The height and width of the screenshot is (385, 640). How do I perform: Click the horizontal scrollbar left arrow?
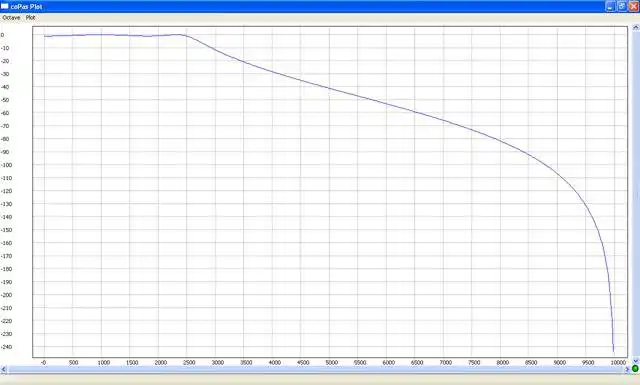coord(3,369)
